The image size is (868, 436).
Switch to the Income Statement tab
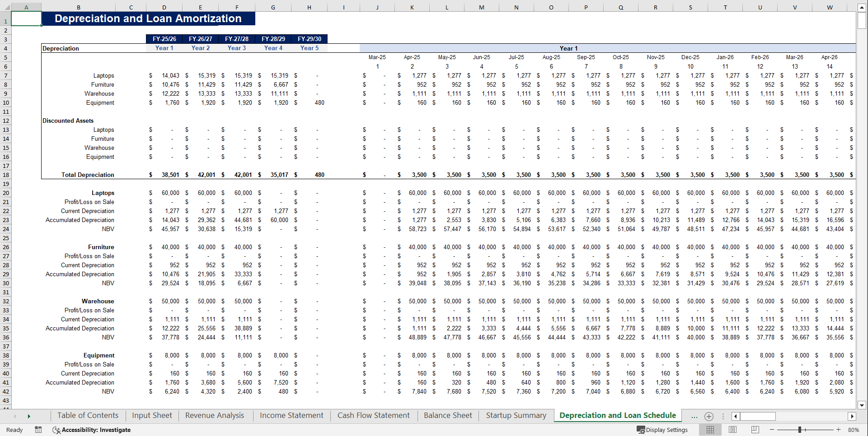(x=291, y=415)
